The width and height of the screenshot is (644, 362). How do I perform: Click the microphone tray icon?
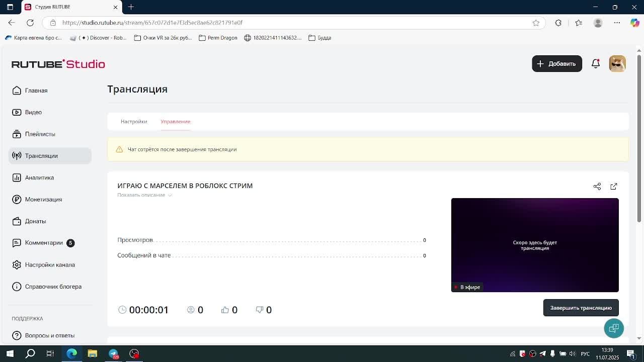pyautogui.click(x=552, y=354)
